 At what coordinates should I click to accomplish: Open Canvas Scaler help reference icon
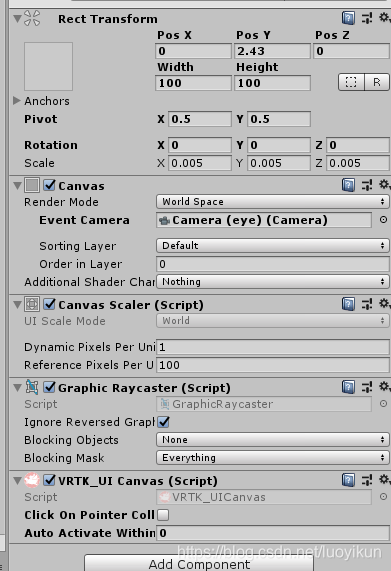point(348,304)
